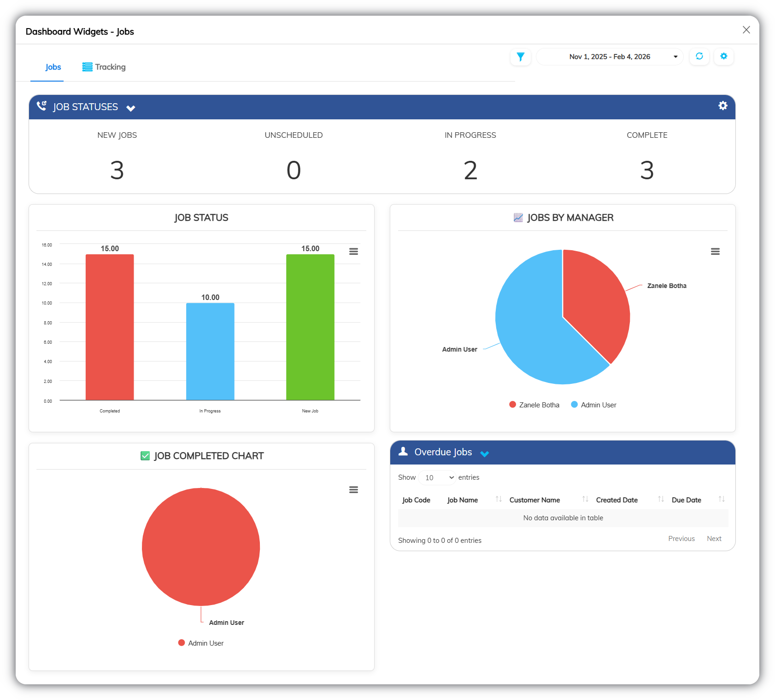This screenshot has height=700, width=775.
Task: Click the Next pagination link
Action: click(x=714, y=539)
